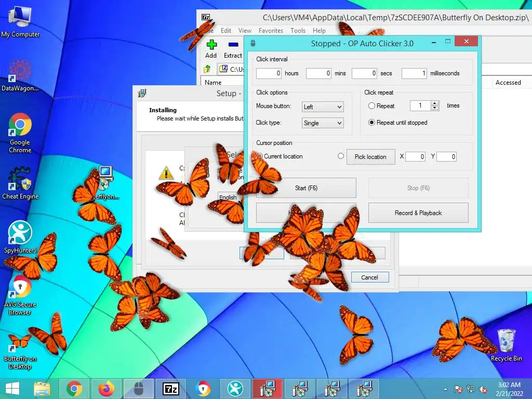This screenshot has height=399, width=532.
Task: Open the Help menu in 7-Zip
Action: (319, 31)
